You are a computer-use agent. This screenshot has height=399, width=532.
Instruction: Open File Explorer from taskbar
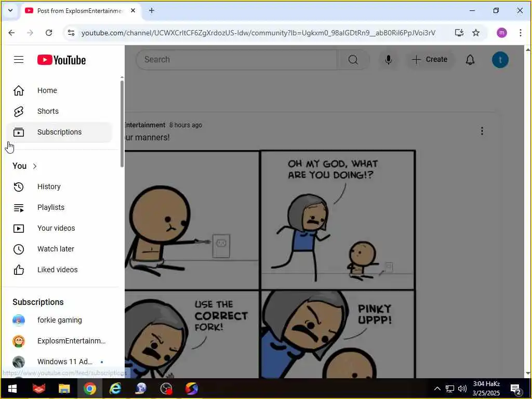pos(64,389)
